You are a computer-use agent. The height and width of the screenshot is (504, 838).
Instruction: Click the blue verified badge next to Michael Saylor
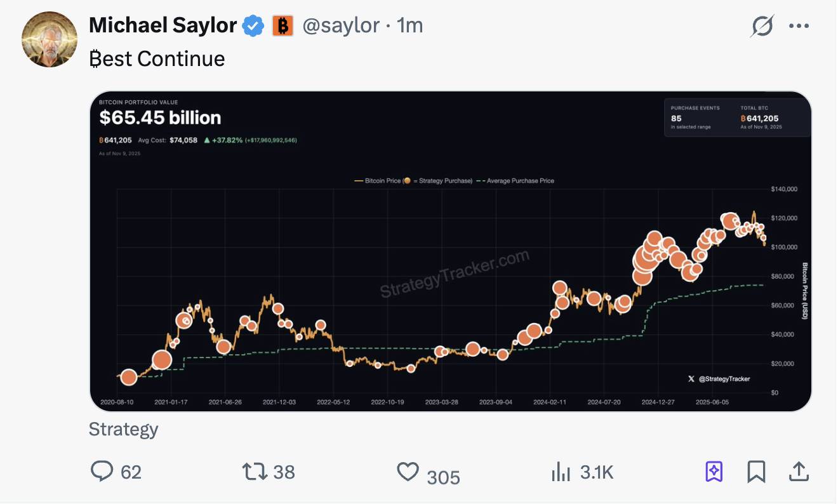coord(253,25)
